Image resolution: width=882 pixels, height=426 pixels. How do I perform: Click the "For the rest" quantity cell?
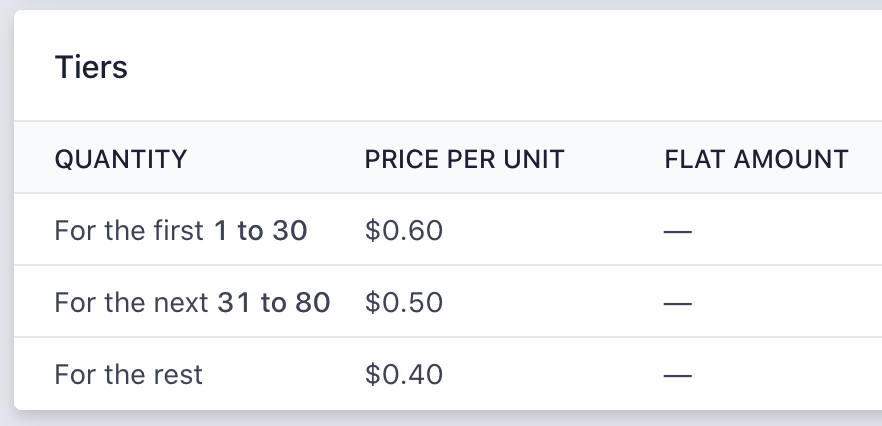(128, 375)
